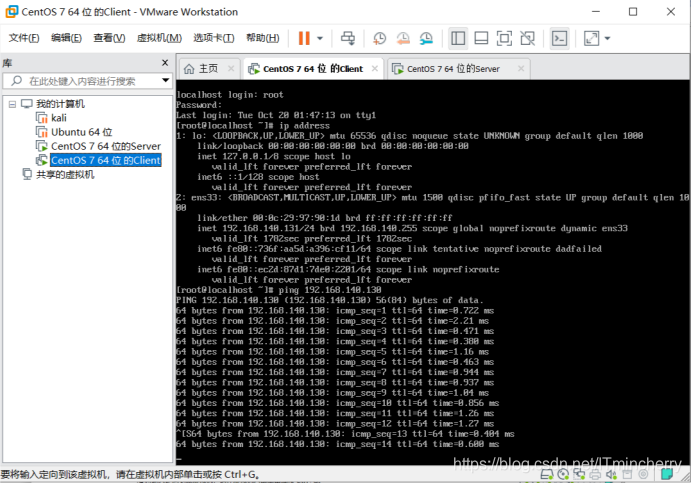Close the CentOS 7 Server tab

pyautogui.click(x=521, y=68)
